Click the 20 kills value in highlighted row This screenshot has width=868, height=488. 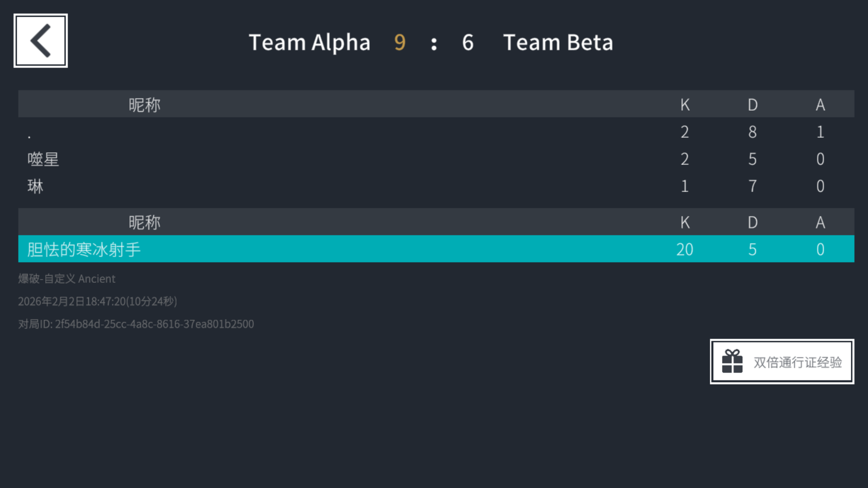[684, 249]
